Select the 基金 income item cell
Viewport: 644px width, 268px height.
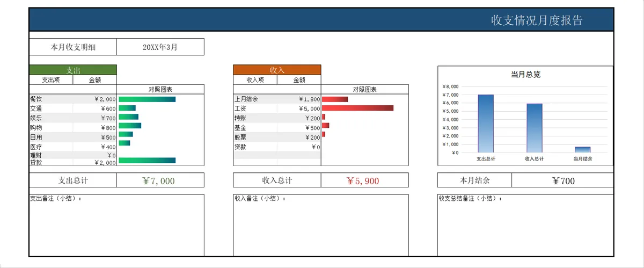(255, 127)
